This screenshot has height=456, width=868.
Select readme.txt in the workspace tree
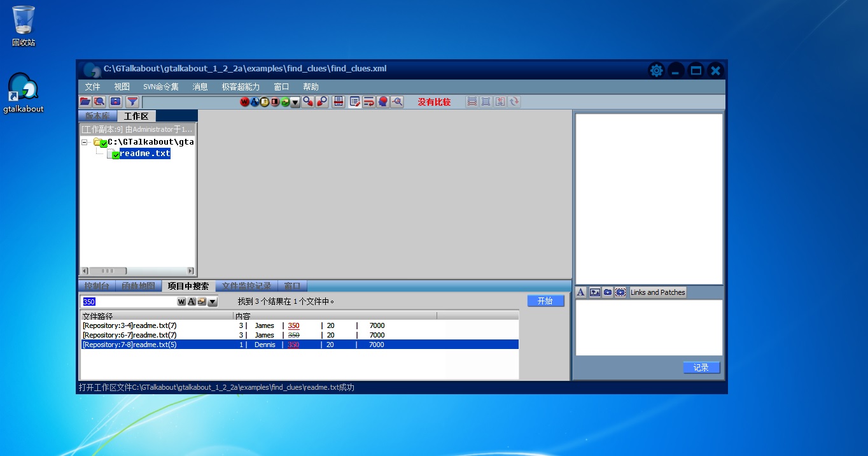145,153
